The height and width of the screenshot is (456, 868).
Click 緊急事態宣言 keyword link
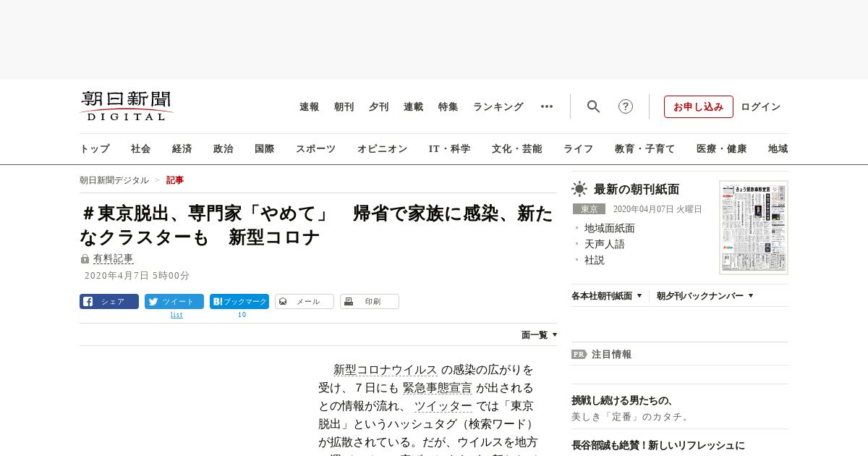click(x=437, y=388)
